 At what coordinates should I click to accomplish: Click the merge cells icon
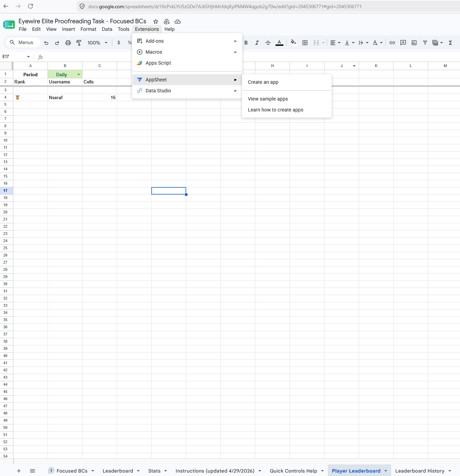point(316,43)
